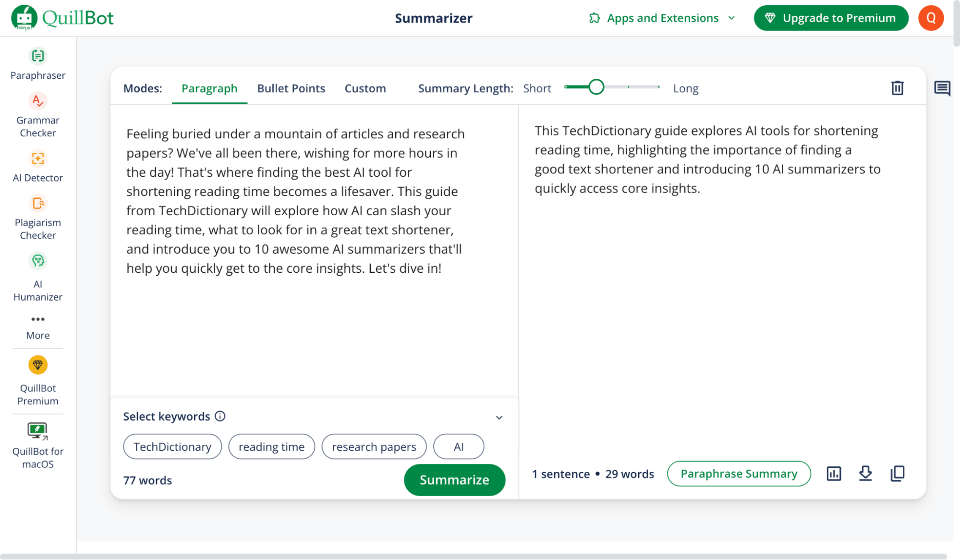Click the Summary Length slider handle
Screen dimensions: 960x560
596,87
